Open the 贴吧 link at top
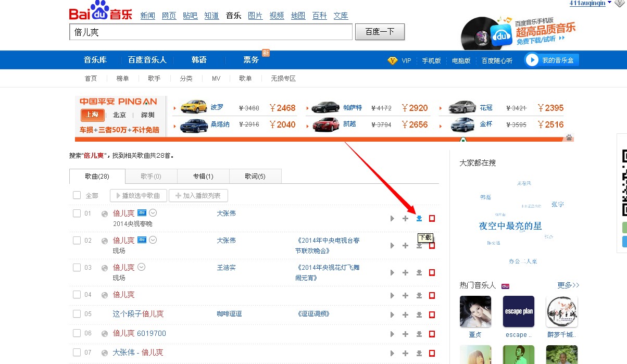The height and width of the screenshot is (364, 627). (x=190, y=16)
